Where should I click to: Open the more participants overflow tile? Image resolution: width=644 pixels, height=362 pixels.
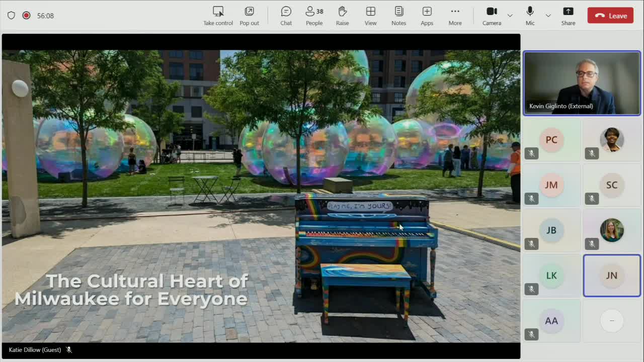(x=612, y=321)
